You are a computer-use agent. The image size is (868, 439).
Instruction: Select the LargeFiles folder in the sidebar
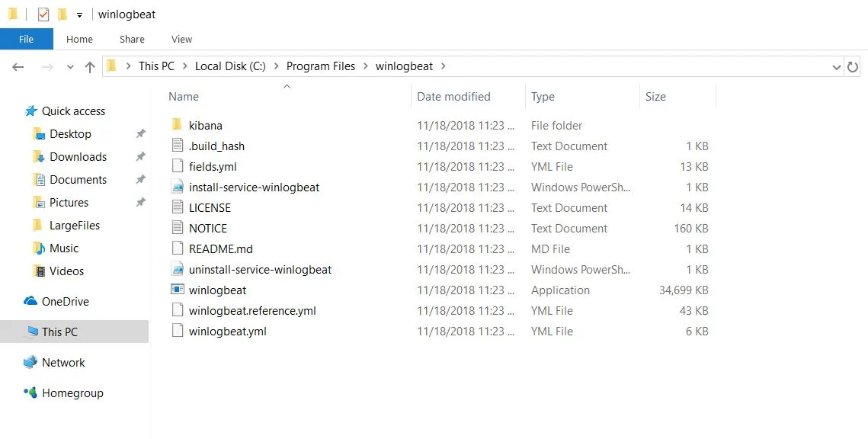tap(72, 225)
